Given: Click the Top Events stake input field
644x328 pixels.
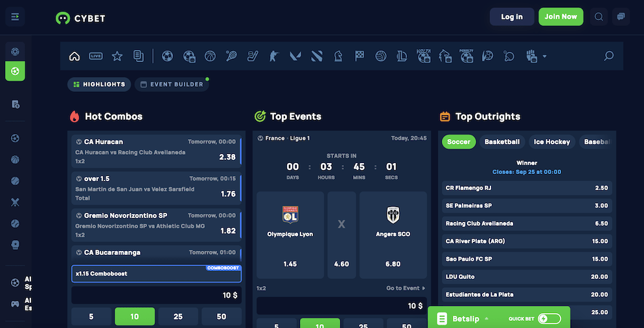Looking at the screenshot, I should pos(341,306).
